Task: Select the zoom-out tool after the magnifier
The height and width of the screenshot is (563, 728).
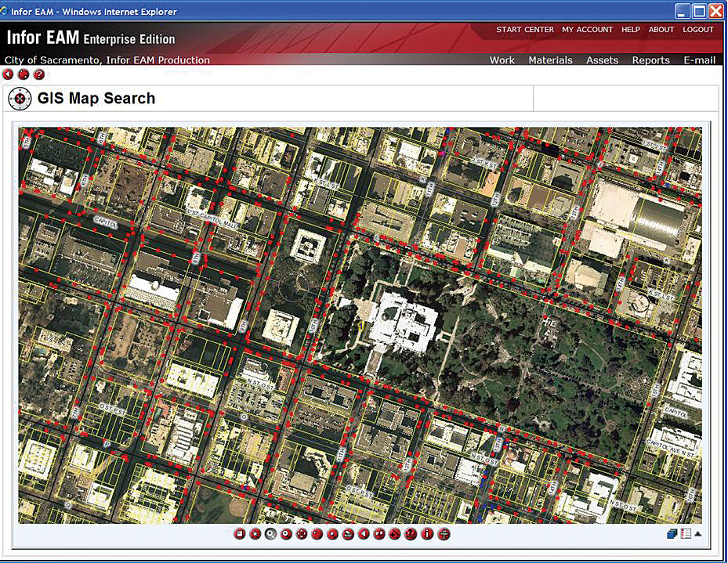Action: 286,534
